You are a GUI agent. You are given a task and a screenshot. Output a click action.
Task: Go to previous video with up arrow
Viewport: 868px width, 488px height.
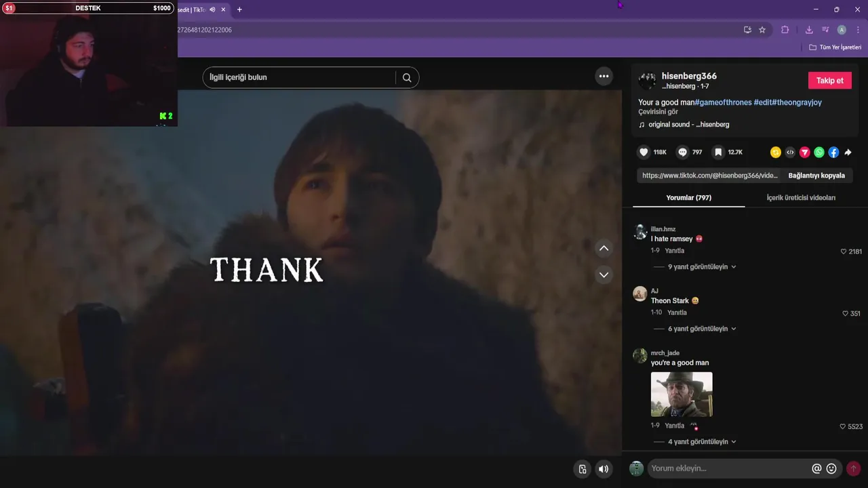(604, 248)
